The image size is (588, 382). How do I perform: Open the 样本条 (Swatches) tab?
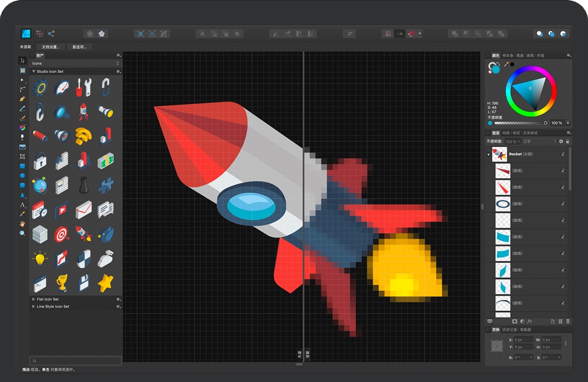(508, 55)
